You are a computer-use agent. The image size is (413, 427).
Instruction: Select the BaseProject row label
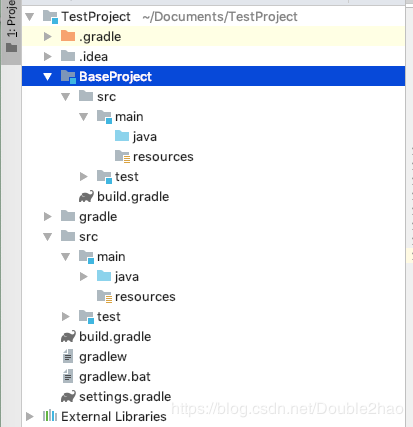click(x=115, y=77)
